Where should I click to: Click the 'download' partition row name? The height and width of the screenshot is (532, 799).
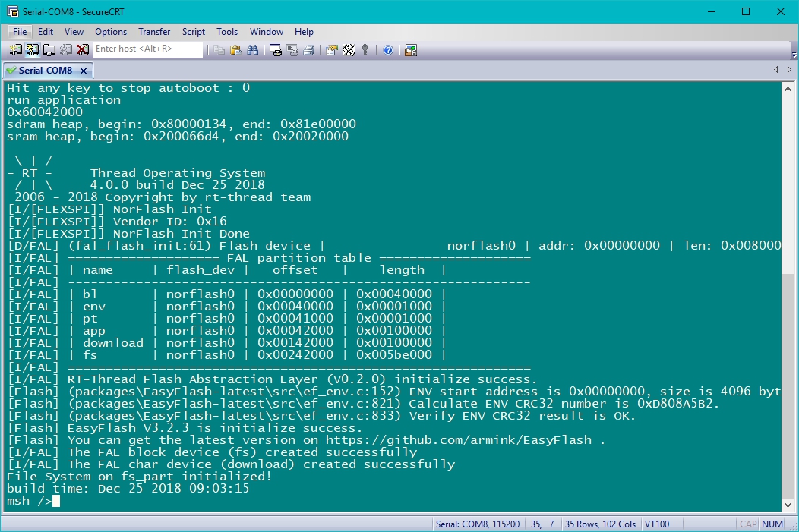tap(113, 342)
